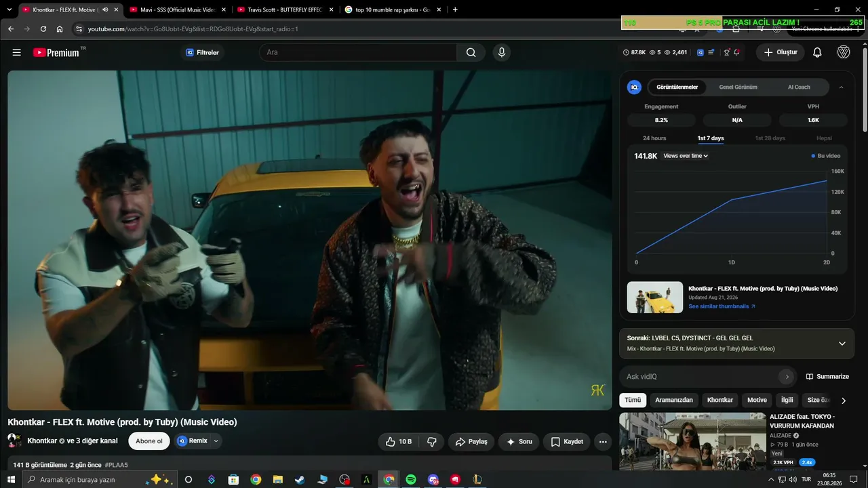The width and height of the screenshot is (868, 488).
Task: Select the Tümü filter chip
Action: tap(633, 400)
